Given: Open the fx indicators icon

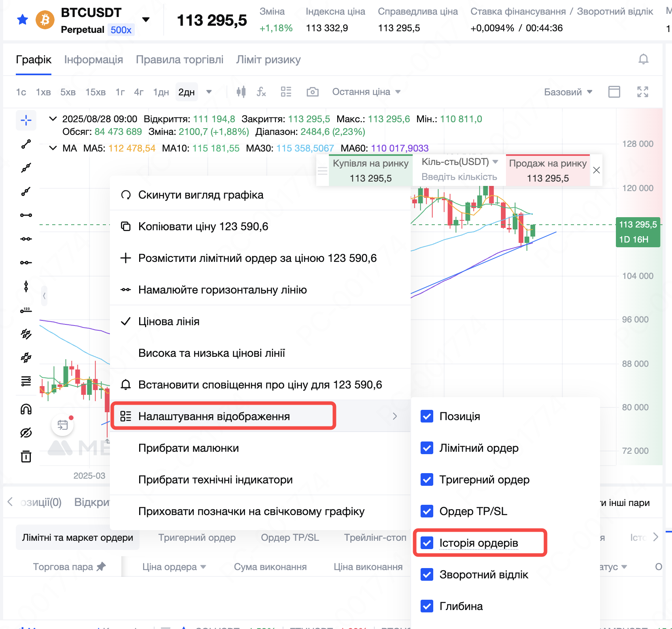Looking at the screenshot, I should point(261,92).
